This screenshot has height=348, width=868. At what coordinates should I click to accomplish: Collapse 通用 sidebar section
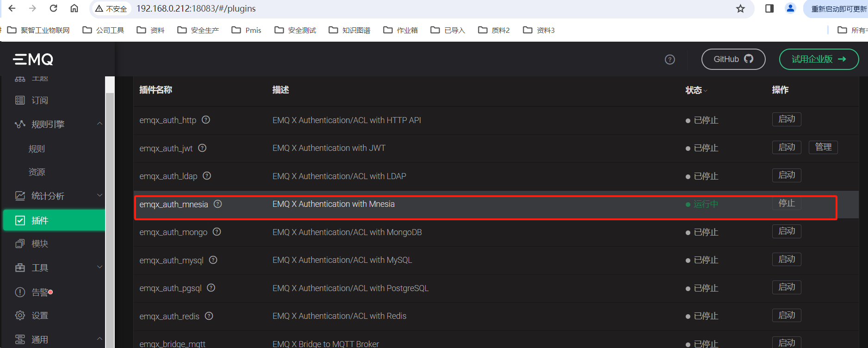click(99, 339)
